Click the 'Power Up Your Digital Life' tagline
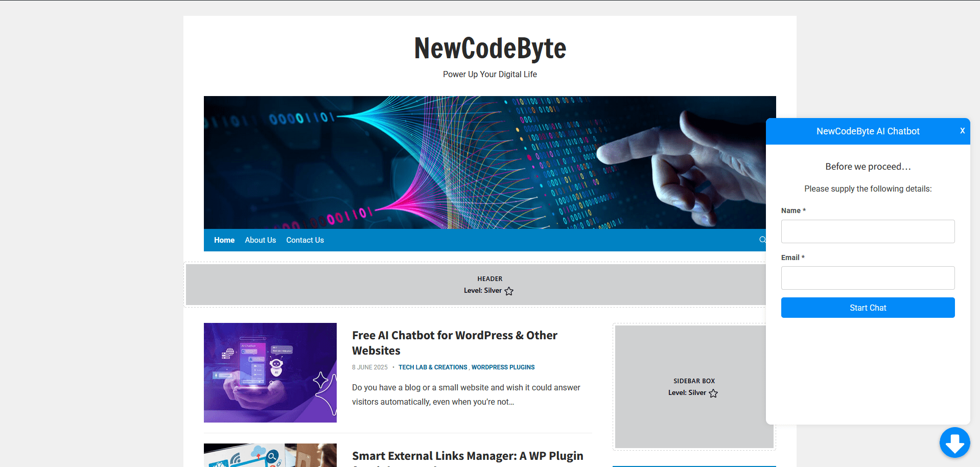 click(490, 74)
